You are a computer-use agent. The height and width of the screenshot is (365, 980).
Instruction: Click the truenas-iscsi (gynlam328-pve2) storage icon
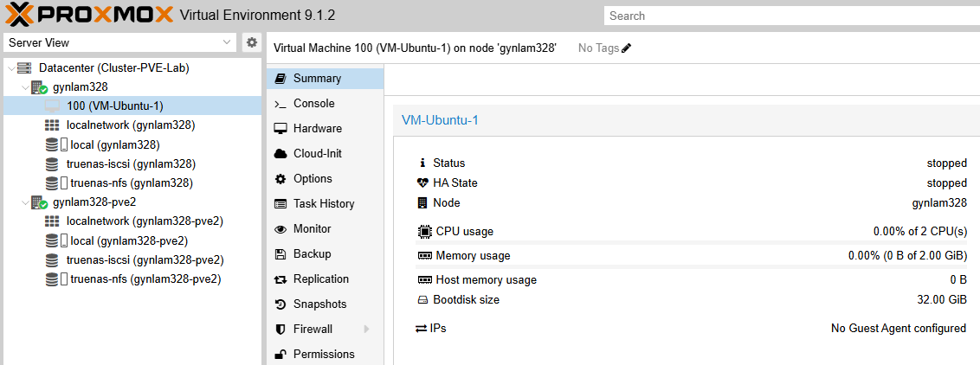click(x=53, y=260)
